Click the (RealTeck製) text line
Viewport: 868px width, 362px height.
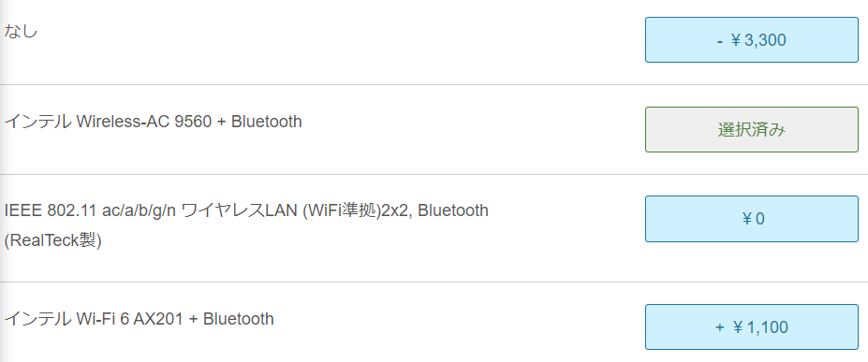tap(52, 241)
